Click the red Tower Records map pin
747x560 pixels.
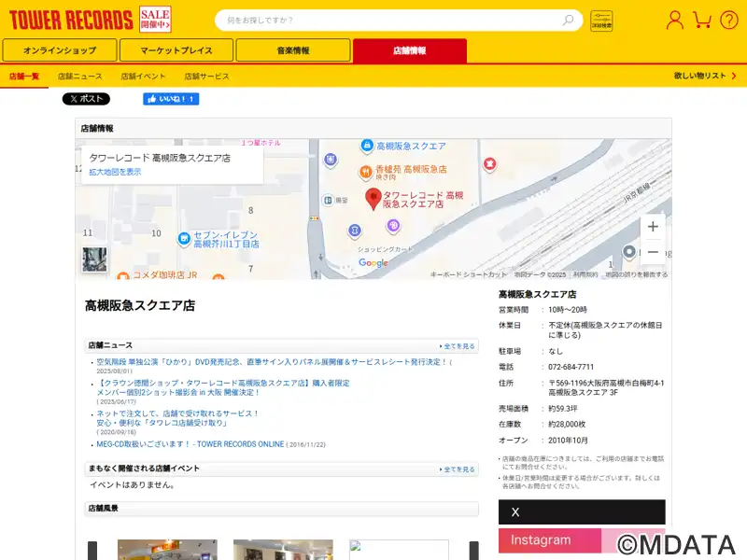(373, 199)
